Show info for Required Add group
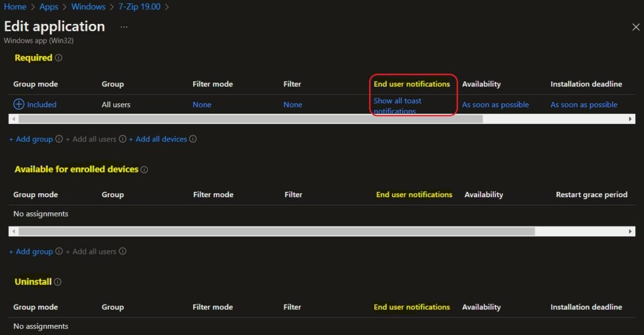The height and width of the screenshot is (335, 644). (59, 139)
